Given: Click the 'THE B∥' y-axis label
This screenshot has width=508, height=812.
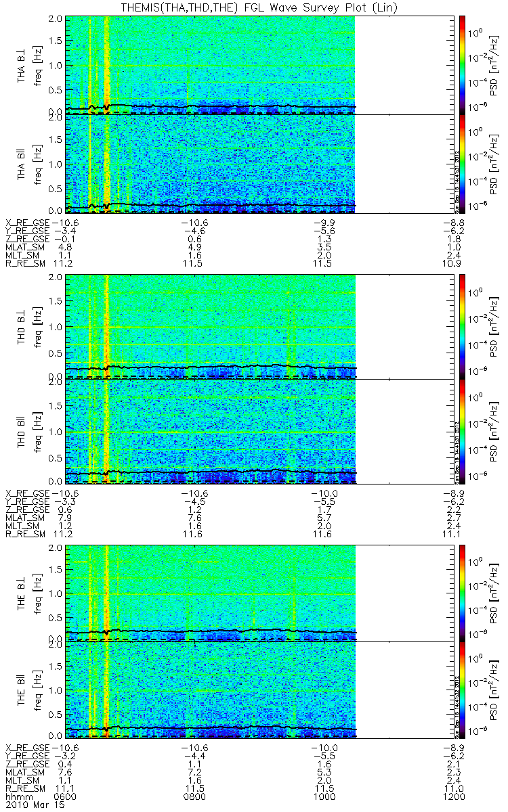Looking at the screenshot, I should (x=22, y=691).
